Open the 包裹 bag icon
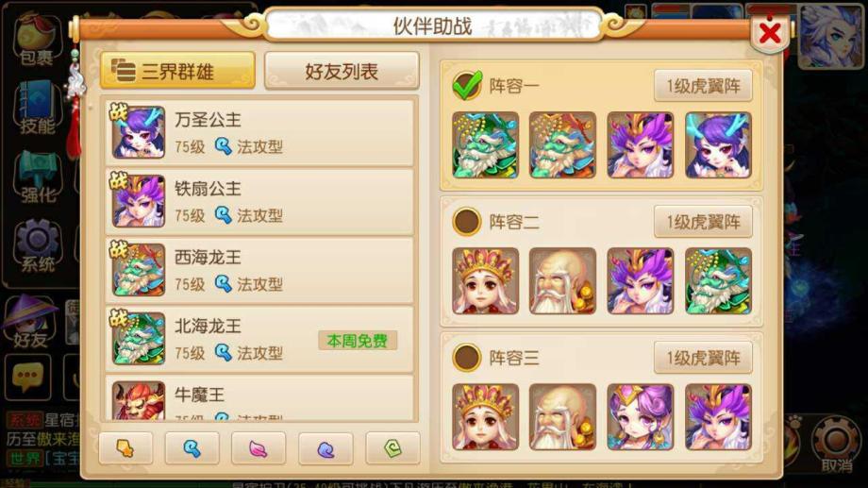 coord(36,40)
